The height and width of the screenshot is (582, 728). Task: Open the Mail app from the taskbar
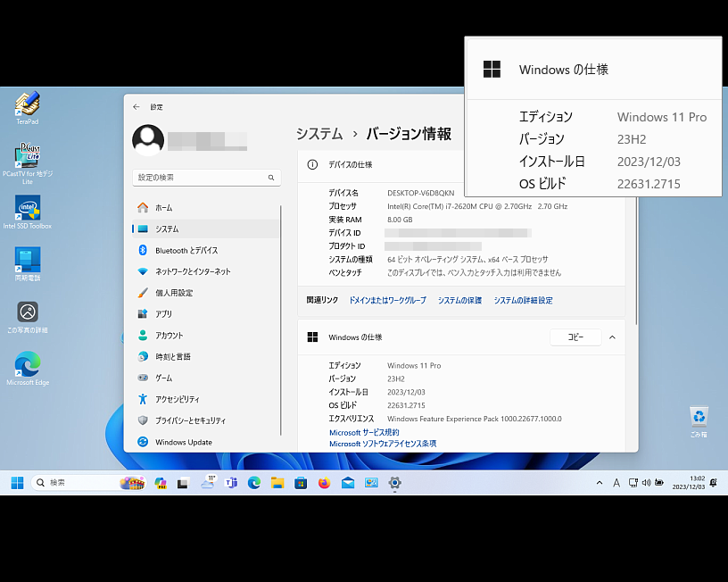point(348,483)
